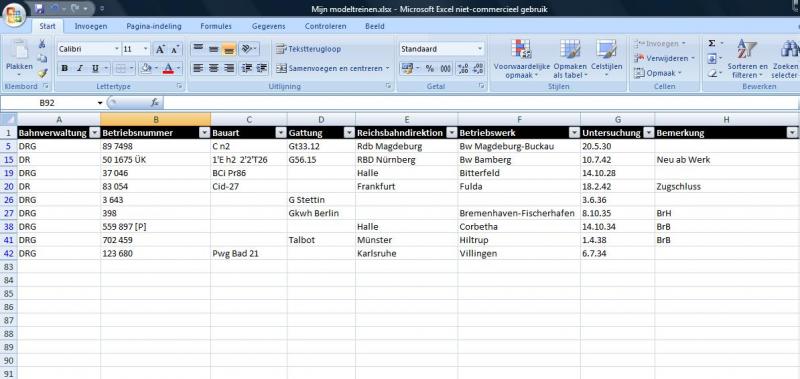
Task: Select column B header
Action: point(156,119)
